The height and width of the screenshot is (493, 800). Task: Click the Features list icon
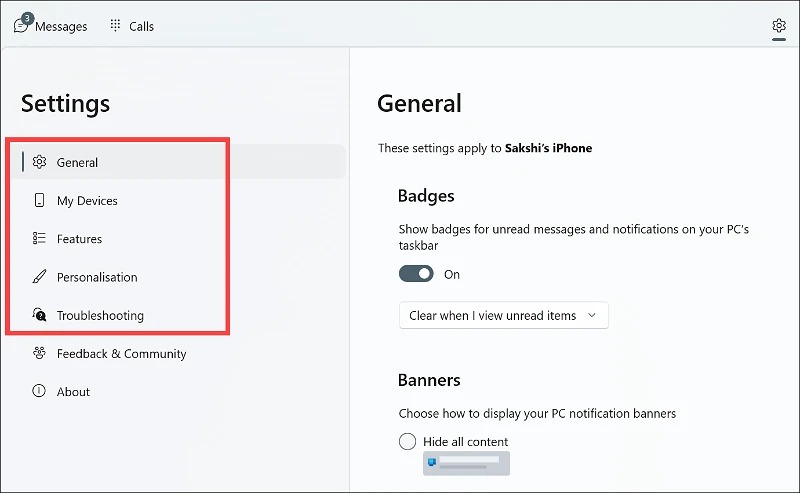39,238
